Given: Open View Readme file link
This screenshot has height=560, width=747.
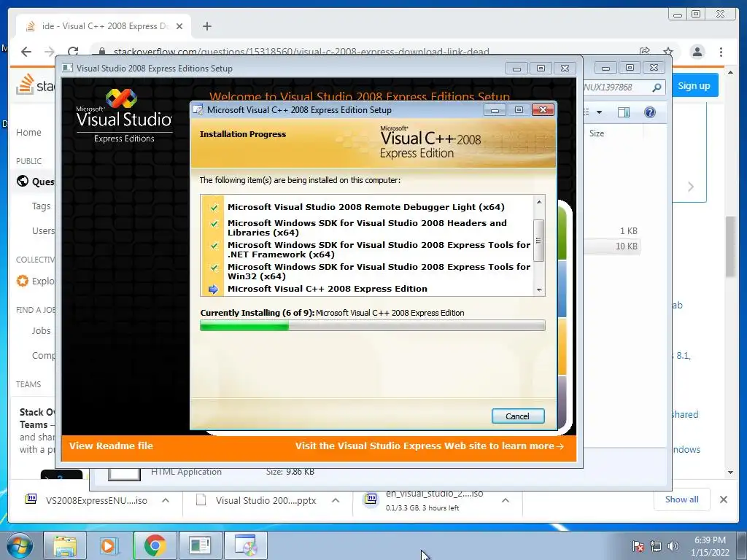Looking at the screenshot, I should tap(111, 446).
